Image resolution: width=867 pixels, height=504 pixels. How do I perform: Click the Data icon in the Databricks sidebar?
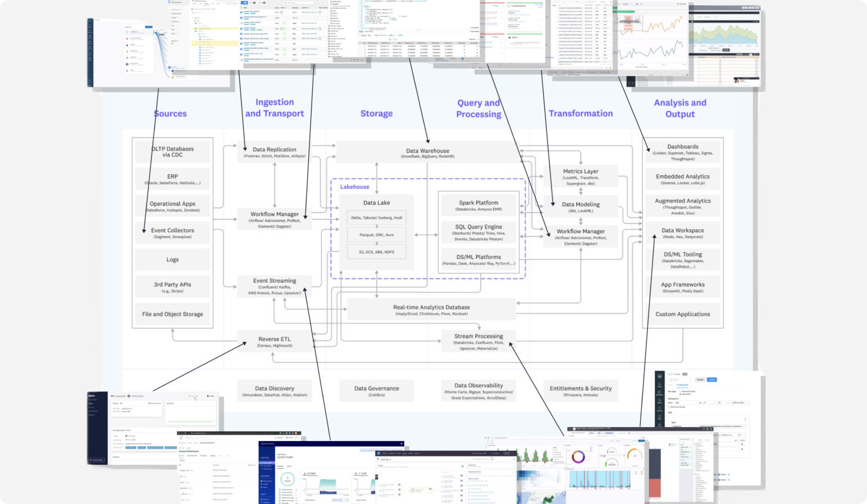pyautogui.click(x=660, y=417)
